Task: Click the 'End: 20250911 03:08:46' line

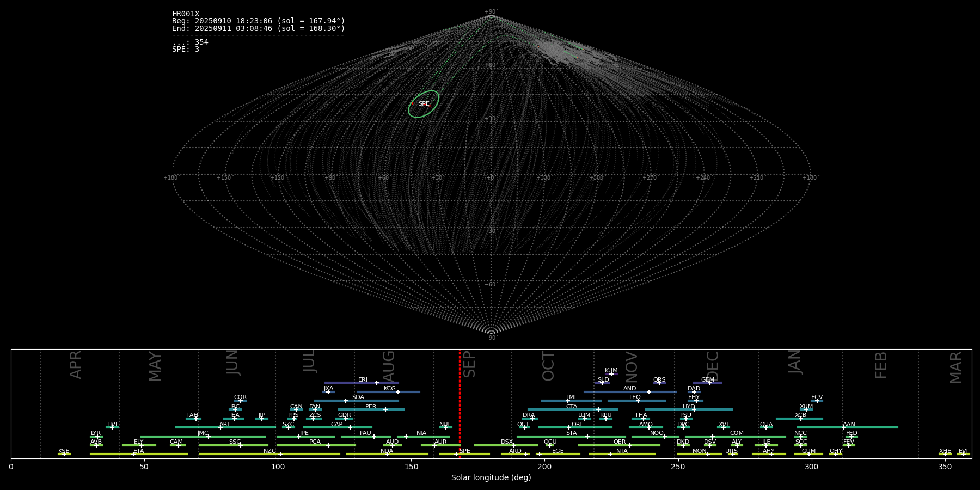Action: click(x=259, y=28)
